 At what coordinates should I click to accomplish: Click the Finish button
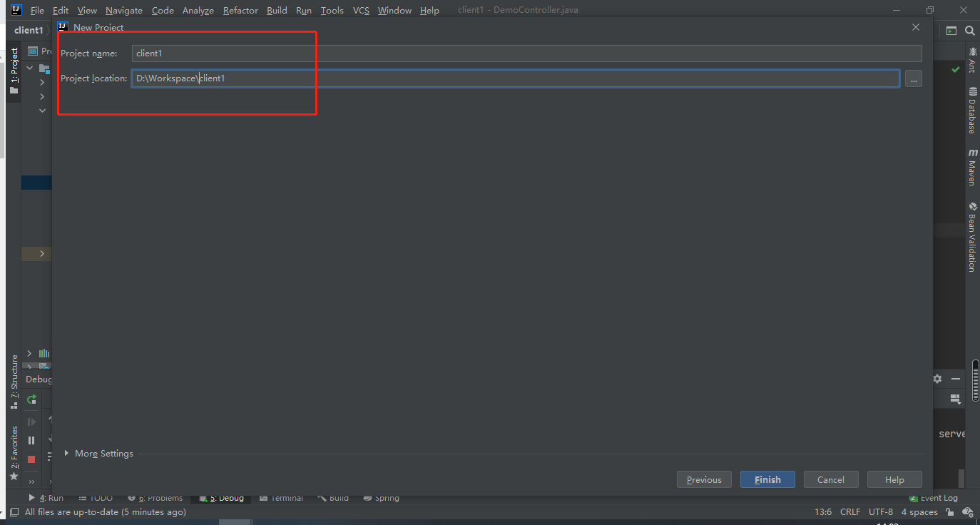pos(767,479)
